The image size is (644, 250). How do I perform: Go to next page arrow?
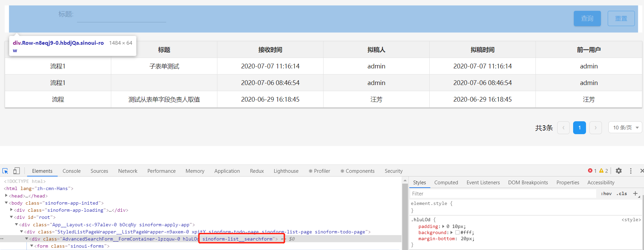[596, 128]
